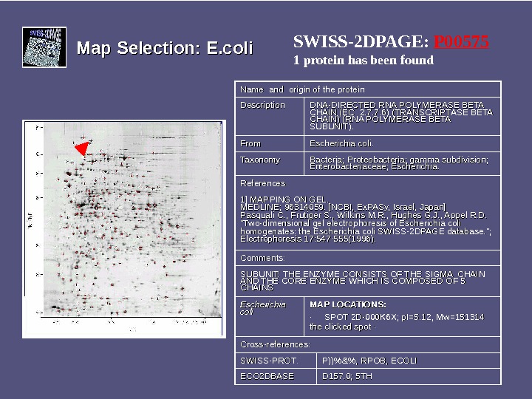Click the italic 'Escherichia coli' map cell
The width and height of the screenshot is (532, 399).
click(263, 308)
